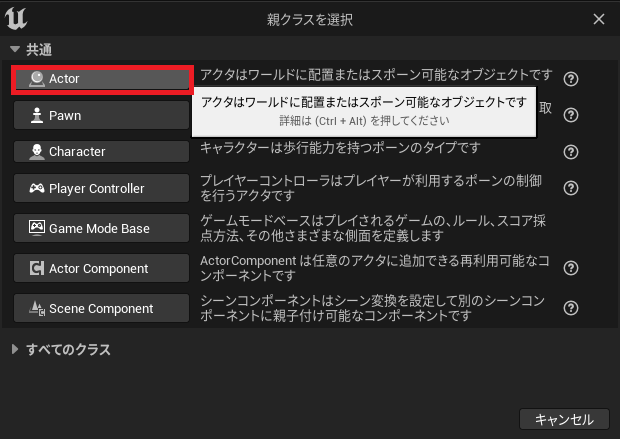620x439 pixels.
Task: Choose Player Controller as parent class
Action: tap(102, 188)
